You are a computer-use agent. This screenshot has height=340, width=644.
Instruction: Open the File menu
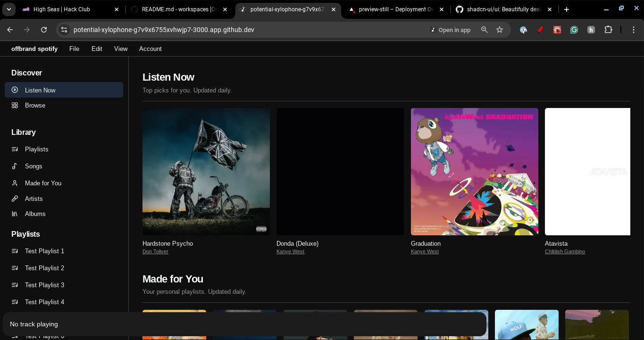[x=74, y=49]
